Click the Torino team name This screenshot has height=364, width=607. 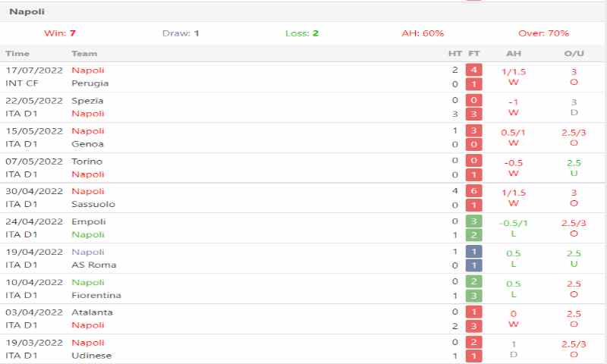(86, 161)
